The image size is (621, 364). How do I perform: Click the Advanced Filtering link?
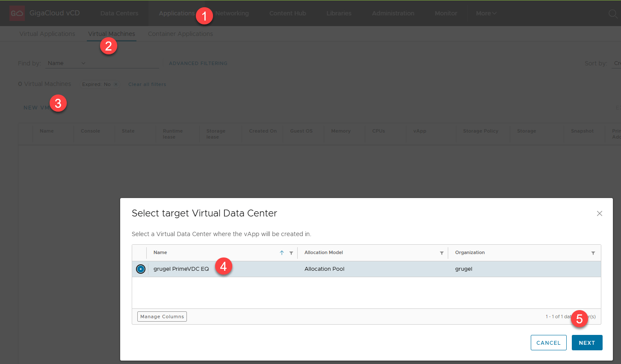[198, 63]
